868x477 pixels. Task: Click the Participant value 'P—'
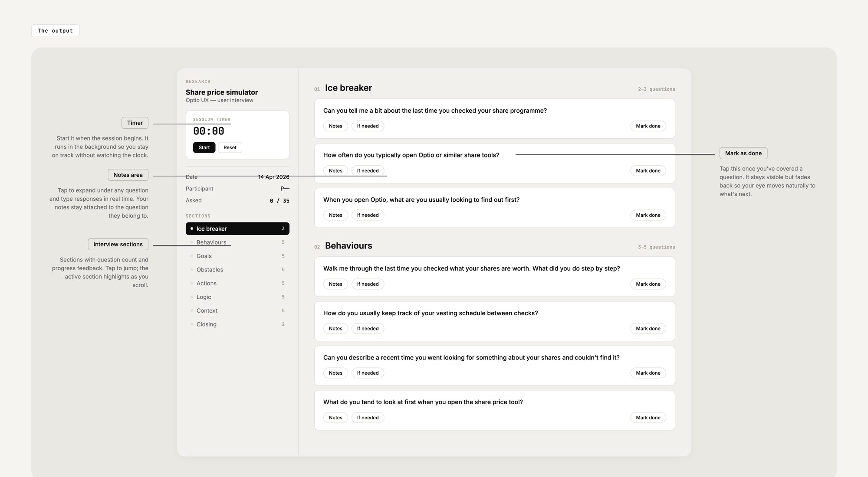[285, 189]
